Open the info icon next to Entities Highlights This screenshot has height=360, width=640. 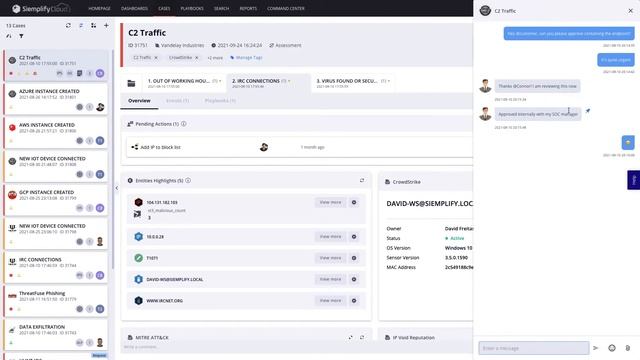click(x=188, y=180)
